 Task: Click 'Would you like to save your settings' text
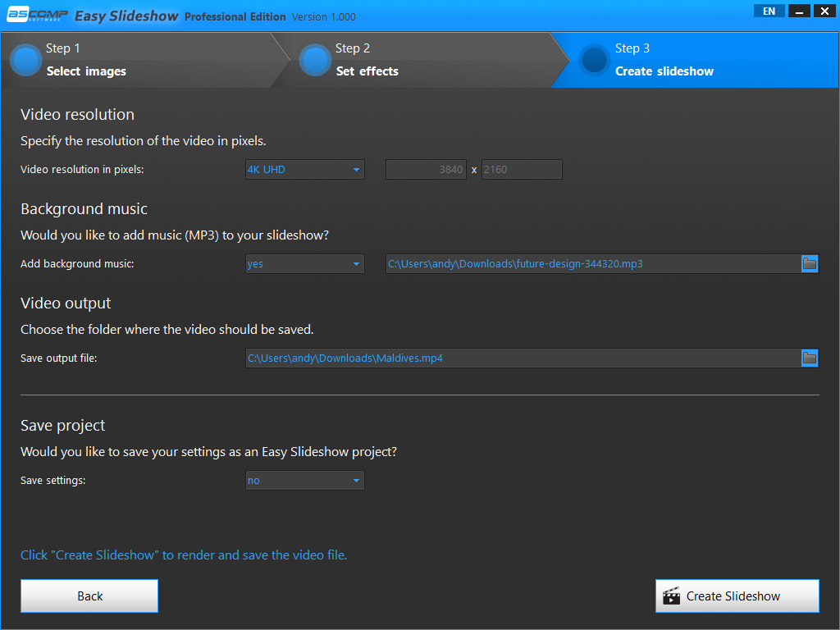[208, 452]
